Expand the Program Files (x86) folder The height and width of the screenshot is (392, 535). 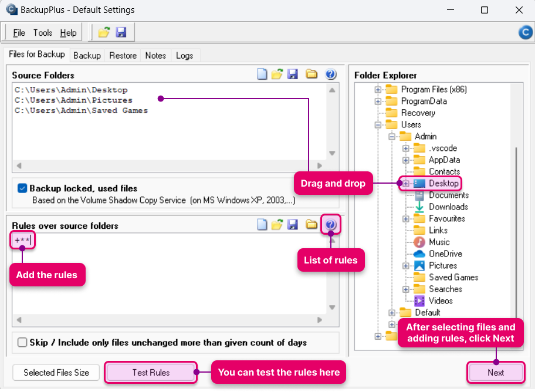[378, 90]
